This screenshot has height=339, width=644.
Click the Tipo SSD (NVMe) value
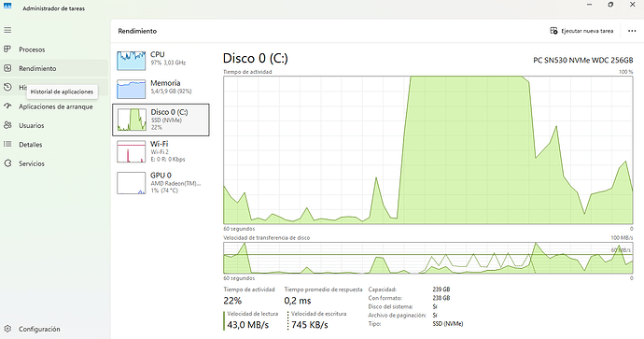coord(448,324)
